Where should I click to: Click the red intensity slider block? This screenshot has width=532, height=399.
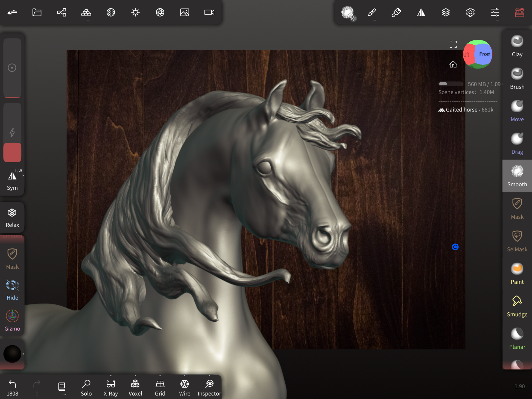point(12,152)
